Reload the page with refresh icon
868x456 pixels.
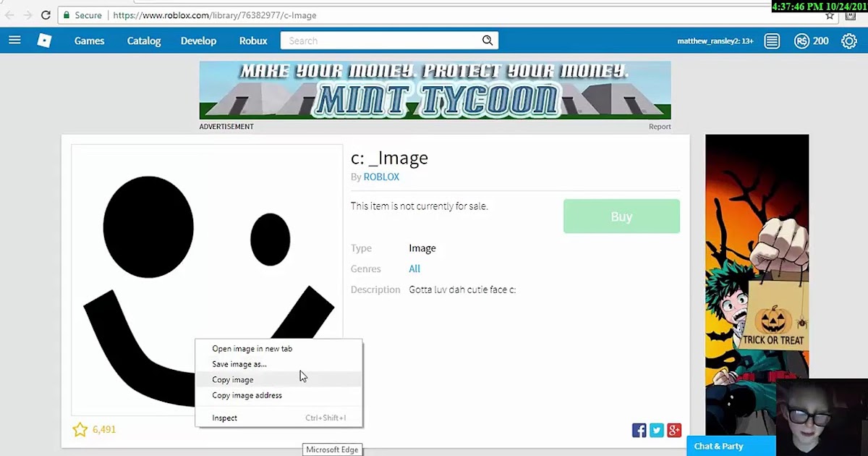pyautogui.click(x=46, y=15)
